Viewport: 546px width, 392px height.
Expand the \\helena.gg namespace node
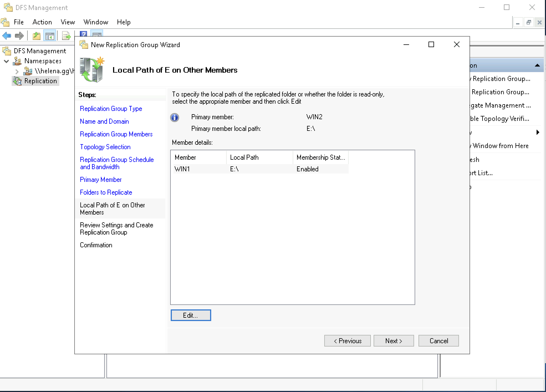point(17,71)
